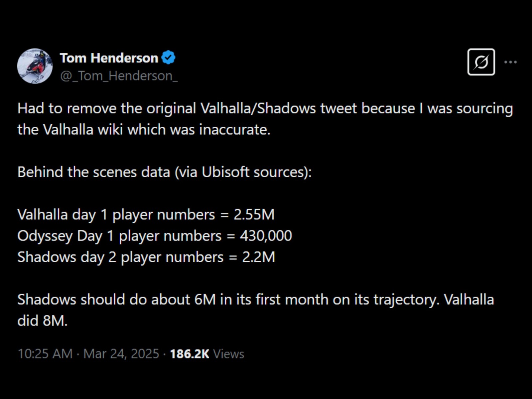Click the 2.2M figure
Screen dimensions: 532x399
(258, 257)
